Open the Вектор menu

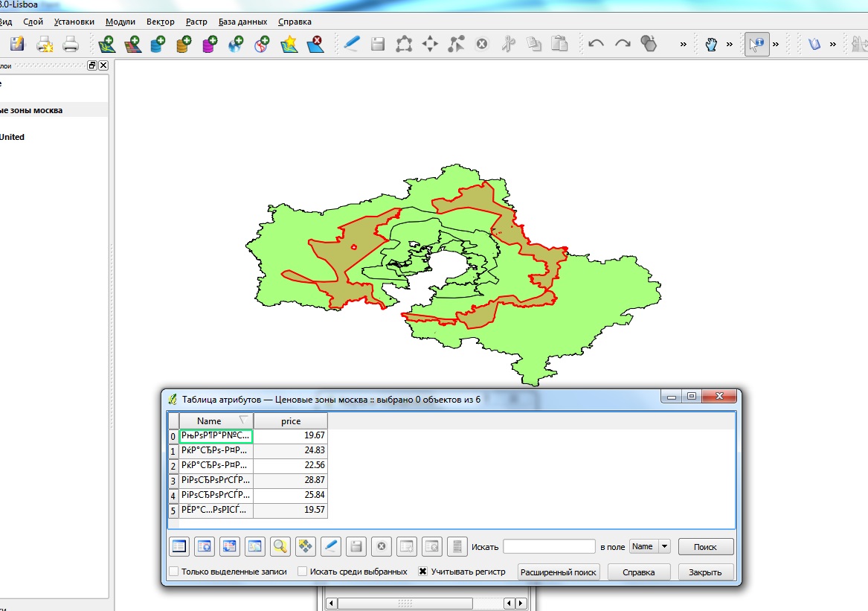[x=160, y=22]
